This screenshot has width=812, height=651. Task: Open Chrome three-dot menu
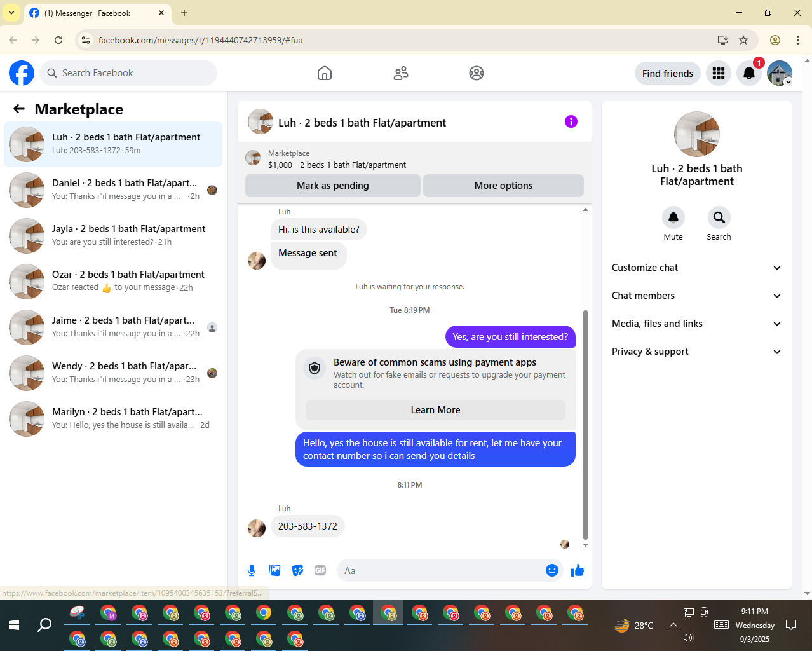798,40
